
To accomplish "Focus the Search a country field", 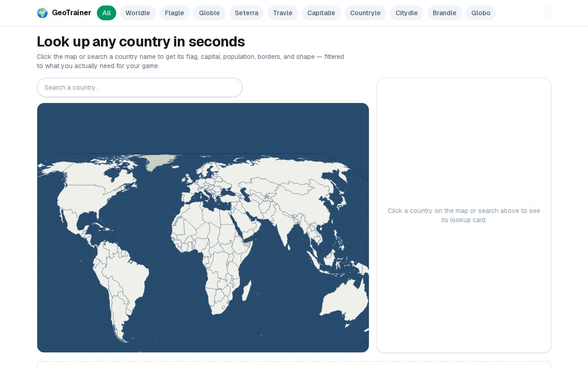I will tap(140, 87).
